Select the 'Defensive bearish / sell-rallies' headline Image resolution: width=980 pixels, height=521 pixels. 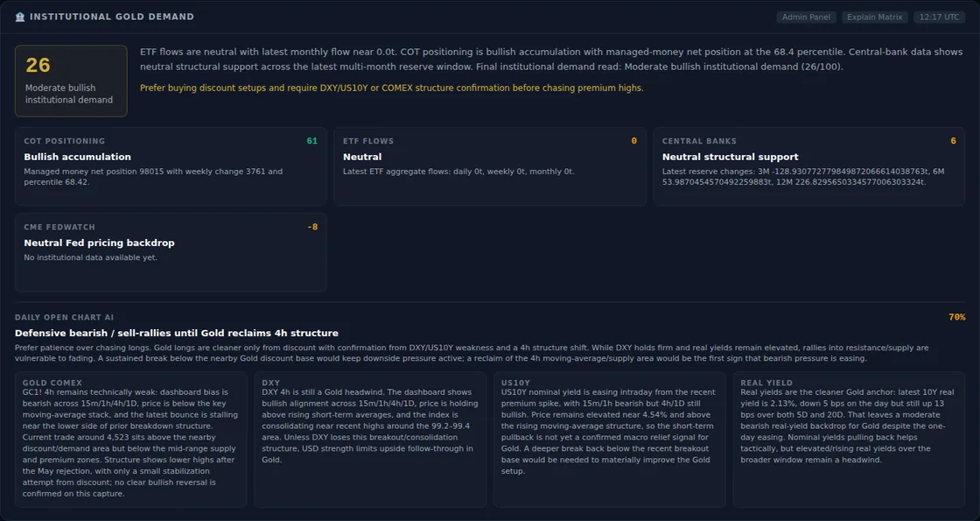point(177,334)
